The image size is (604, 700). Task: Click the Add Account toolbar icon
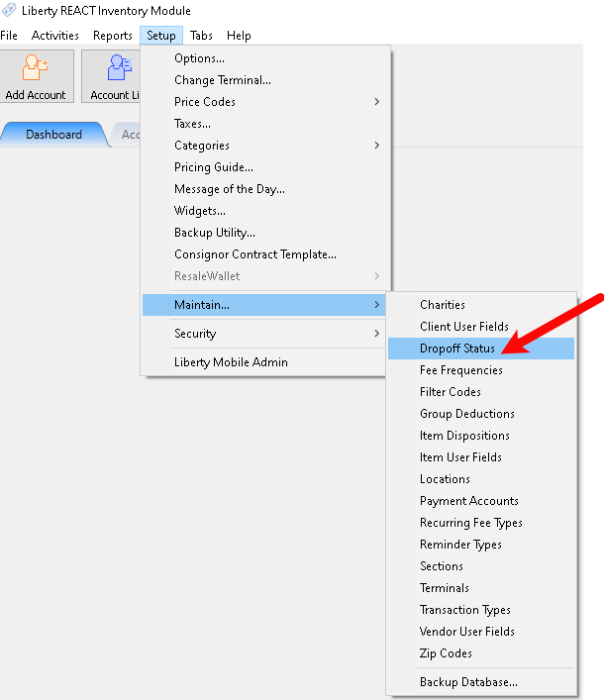coord(37,76)
